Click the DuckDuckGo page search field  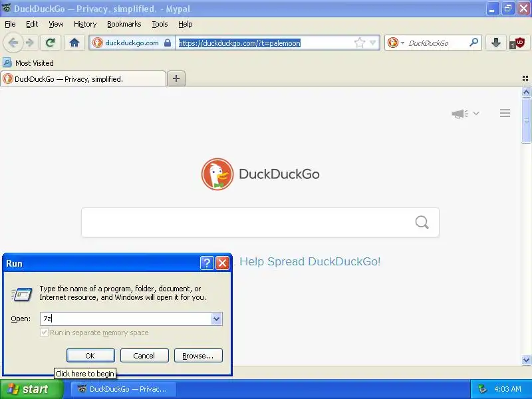click(x=260, y=222)
